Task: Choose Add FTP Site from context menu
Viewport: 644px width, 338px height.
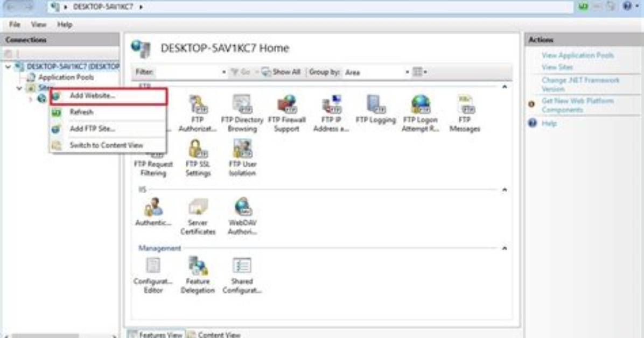Action: [x=108, y=129]
